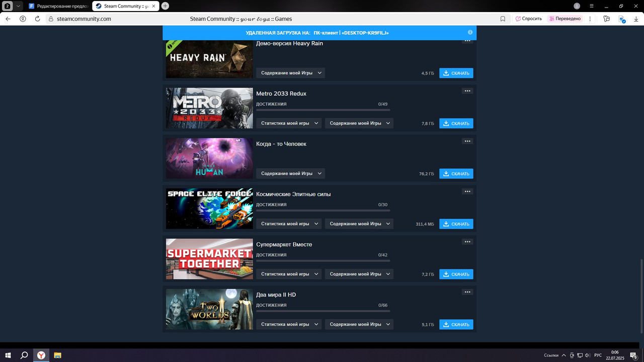This screenshot has width=644, height=362.
Task: Expand Содержание моей Игры for Супермаркет Вместе
Action: [x=359, y=274]
